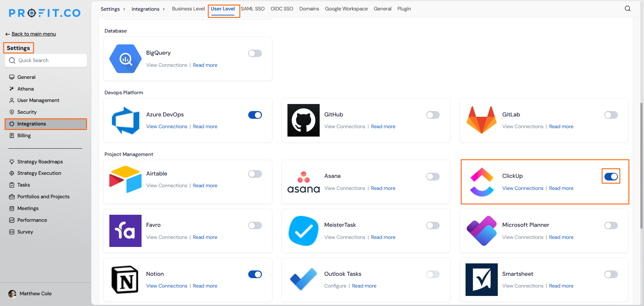
Task: Click the Profit.co logo
Action: point(45,13)
